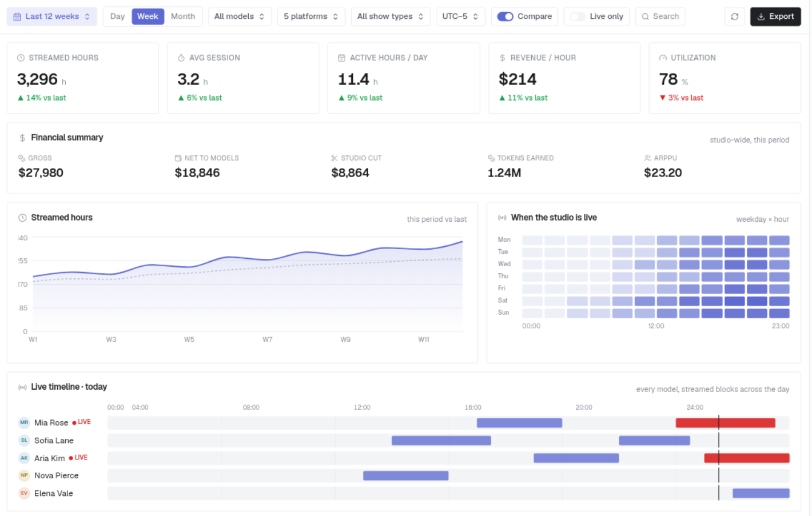
Task: Click Aria Kim's purple timeline block
Action: click(576, 458)
